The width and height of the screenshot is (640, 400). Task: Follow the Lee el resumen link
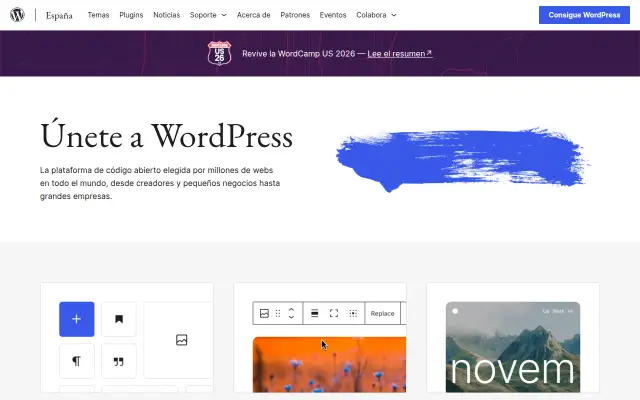click(x=400, y=53)
